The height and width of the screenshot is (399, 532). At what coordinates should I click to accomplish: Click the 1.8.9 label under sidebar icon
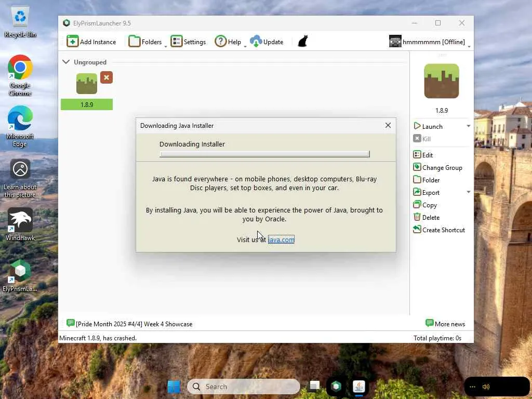click(x=442, y=110)
